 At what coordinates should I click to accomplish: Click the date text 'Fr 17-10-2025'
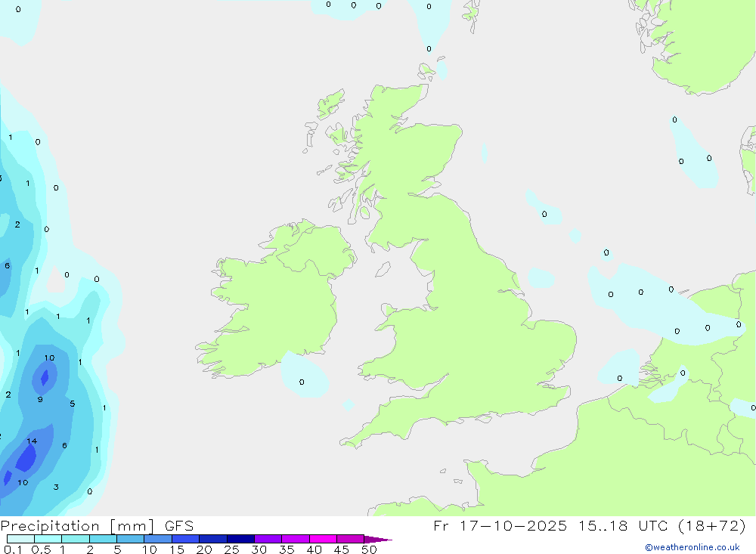click(x=500, y=525)
